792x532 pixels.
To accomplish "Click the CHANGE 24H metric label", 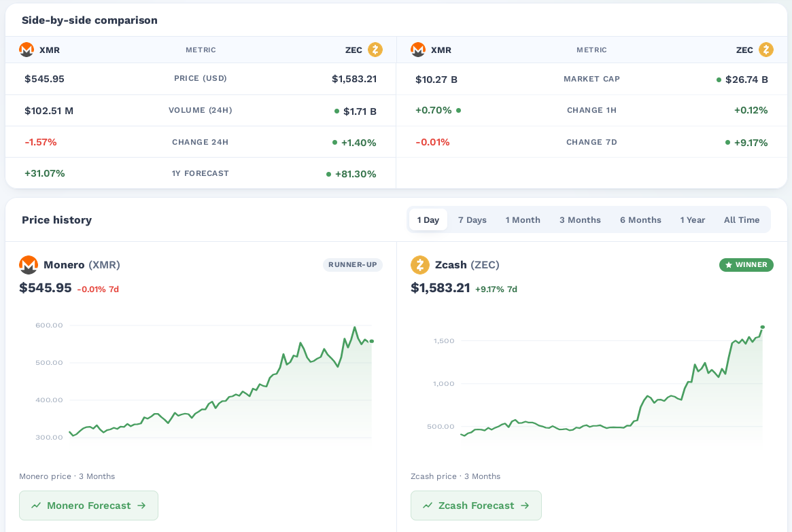I will (x=201, y=142).
